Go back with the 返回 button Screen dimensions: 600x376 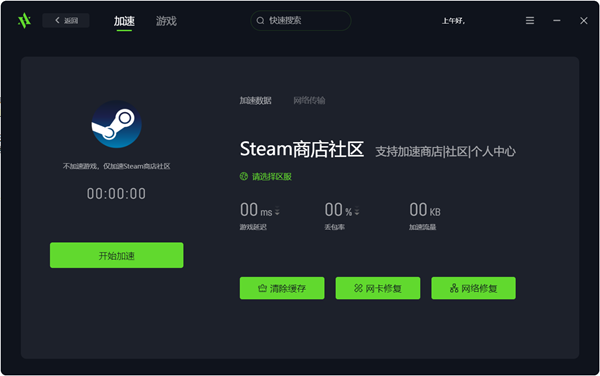(x=66, y=21)
